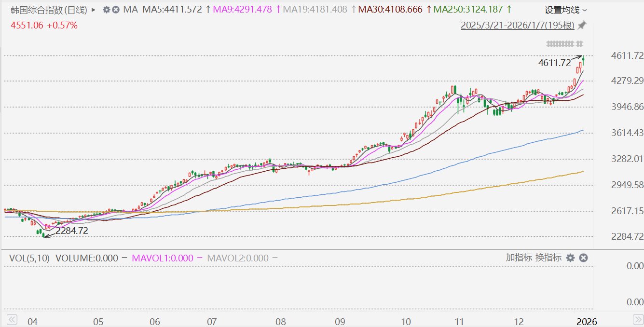Expand arrow next to 韩国综合指数(日线)
This screenshot has height=327, width=644.
tap(94, 10)
